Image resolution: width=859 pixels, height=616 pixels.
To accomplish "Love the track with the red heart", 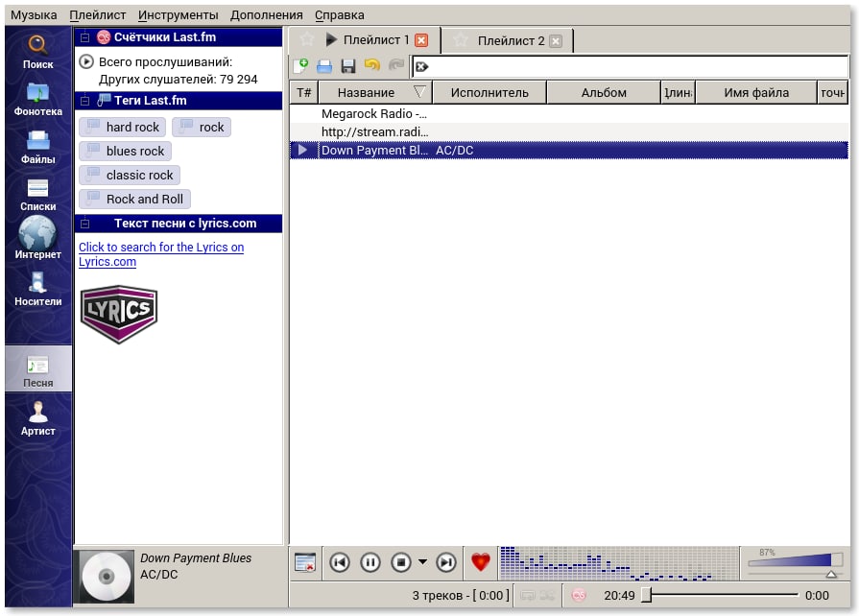I will 481,562.
